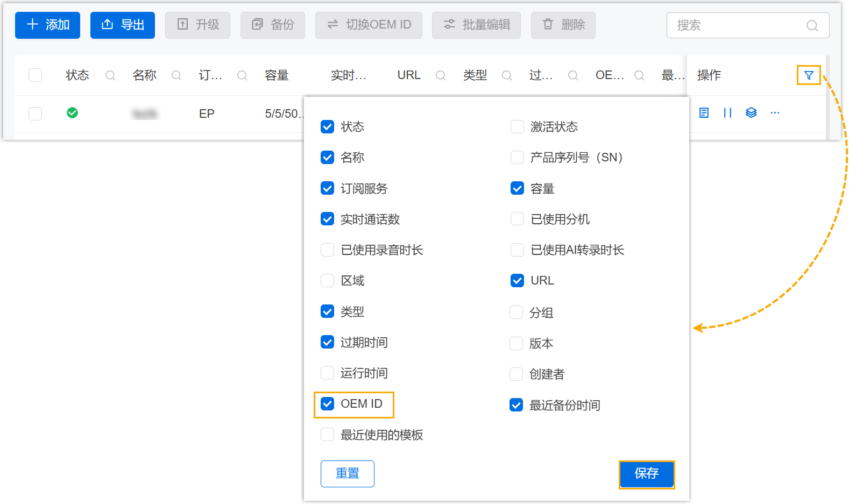Click the 添加 add button
The image size is (849, 504).
coord(47,25)
